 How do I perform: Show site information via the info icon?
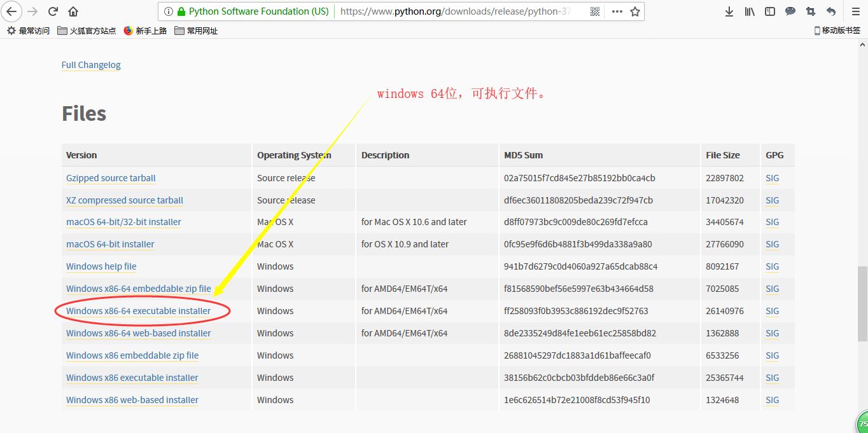[168, 11]
